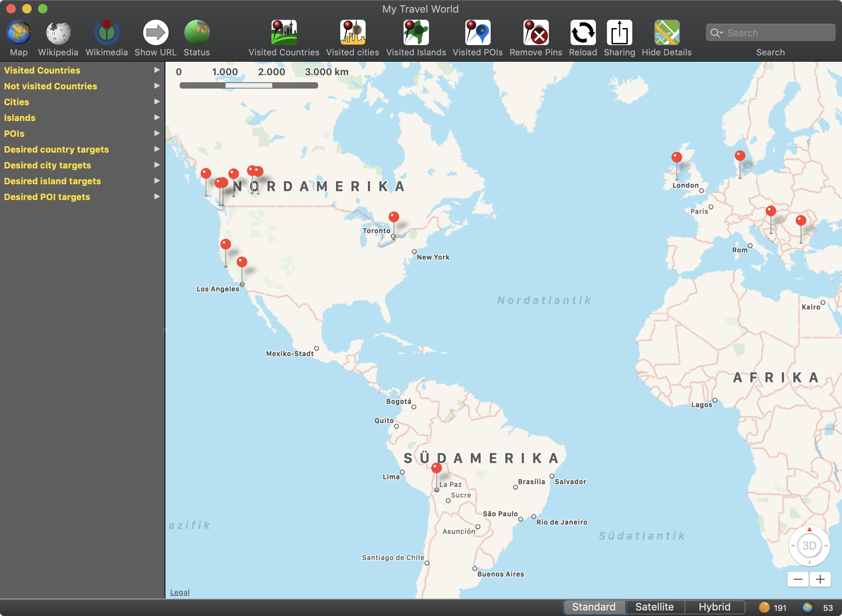Show Visited cities pins

click(x=353, y=32)
